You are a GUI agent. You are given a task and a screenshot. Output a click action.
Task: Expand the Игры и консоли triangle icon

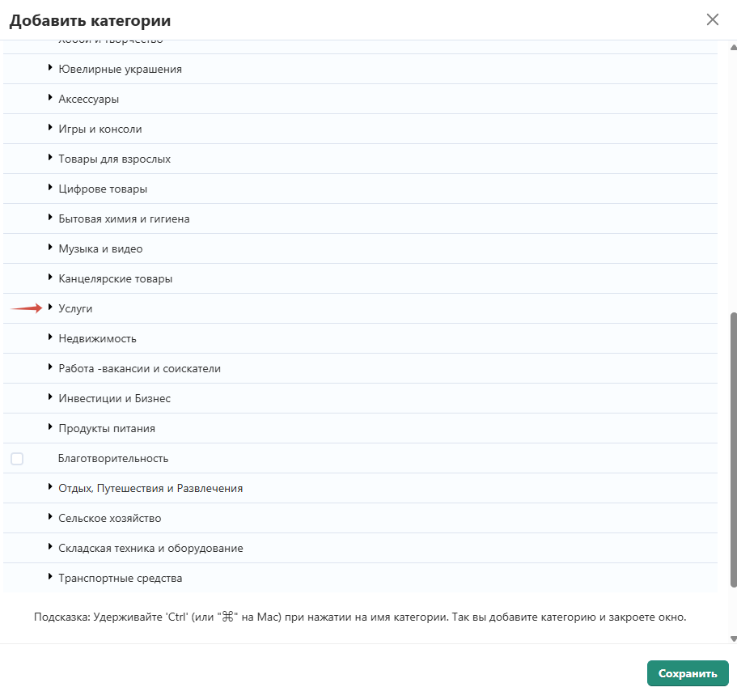pos(50,129)
